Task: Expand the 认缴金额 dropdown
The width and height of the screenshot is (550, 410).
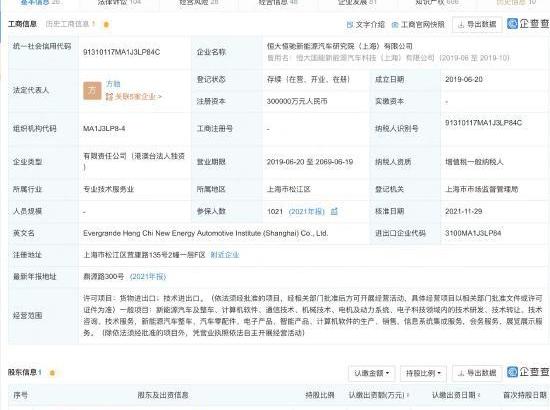Action: tap(371, 373)
